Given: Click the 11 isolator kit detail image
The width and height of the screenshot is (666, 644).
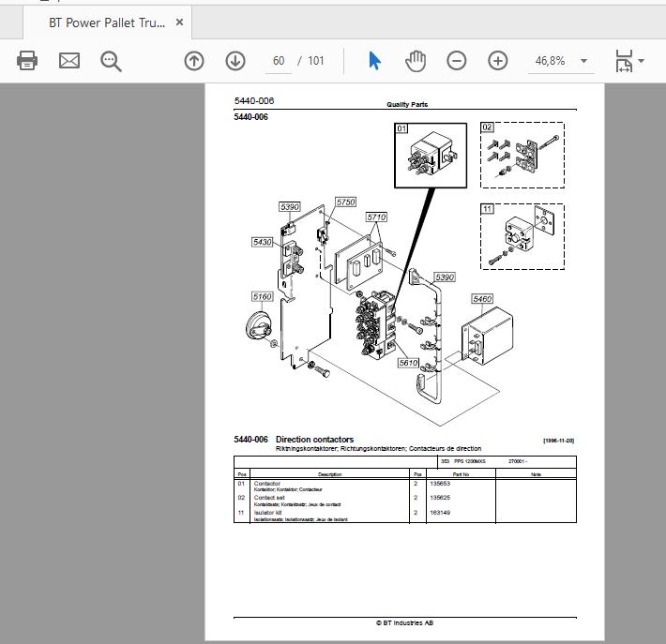Looking at the screenshot, I should (522, 236).
